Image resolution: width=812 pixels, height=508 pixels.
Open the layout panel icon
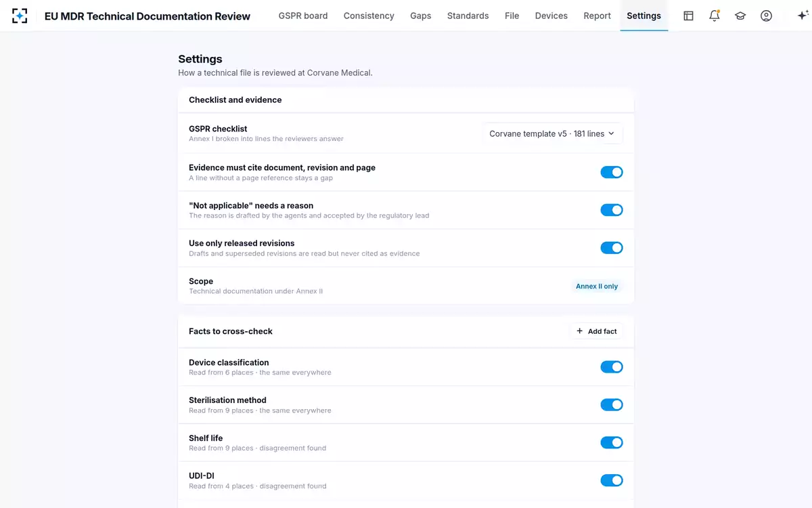tap(688, 16)
